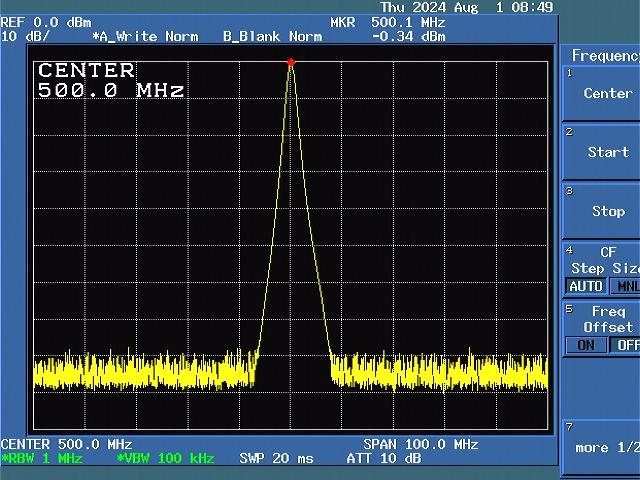This screenshot has height=480, width=640.
Task: Click the B_Blank Norm trace label
Action: click(273, 36)
